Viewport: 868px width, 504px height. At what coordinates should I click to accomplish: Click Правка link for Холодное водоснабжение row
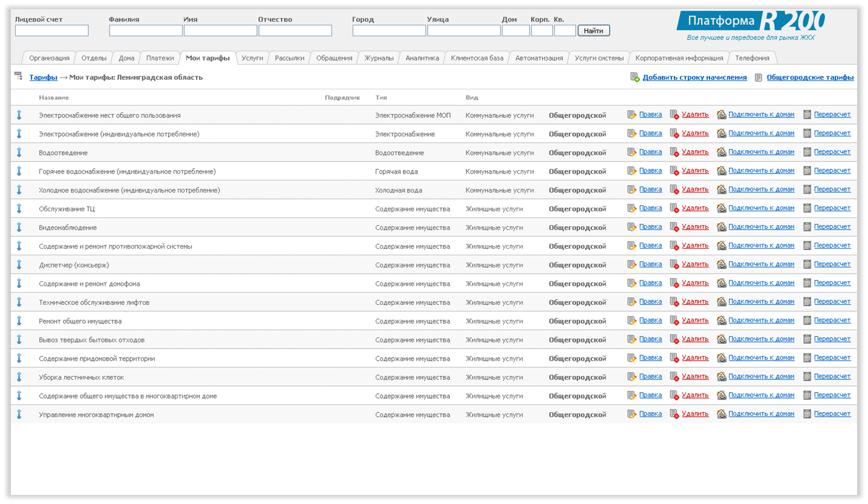(651, 189)
